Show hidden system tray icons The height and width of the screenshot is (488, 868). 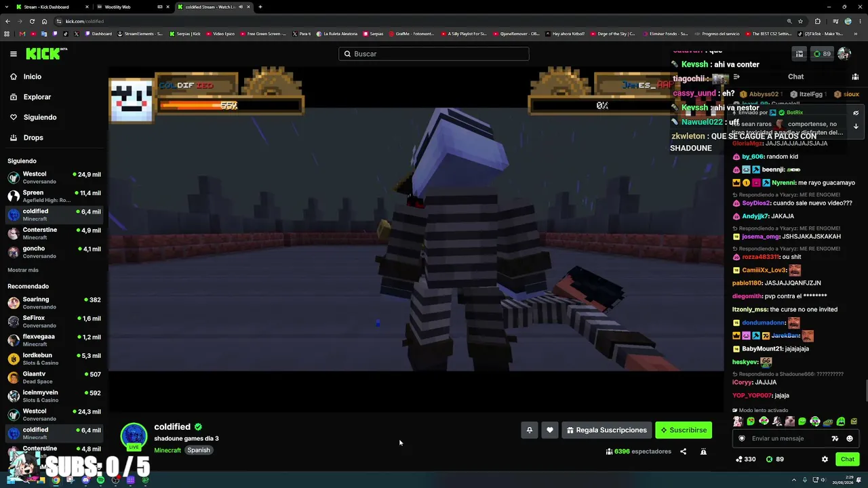tap(794, 480)
